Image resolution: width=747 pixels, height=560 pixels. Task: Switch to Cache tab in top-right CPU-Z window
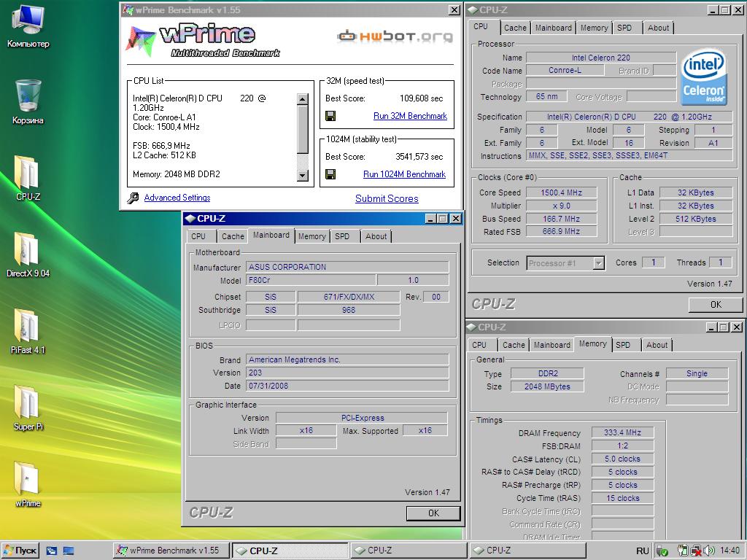pos(515,28)
